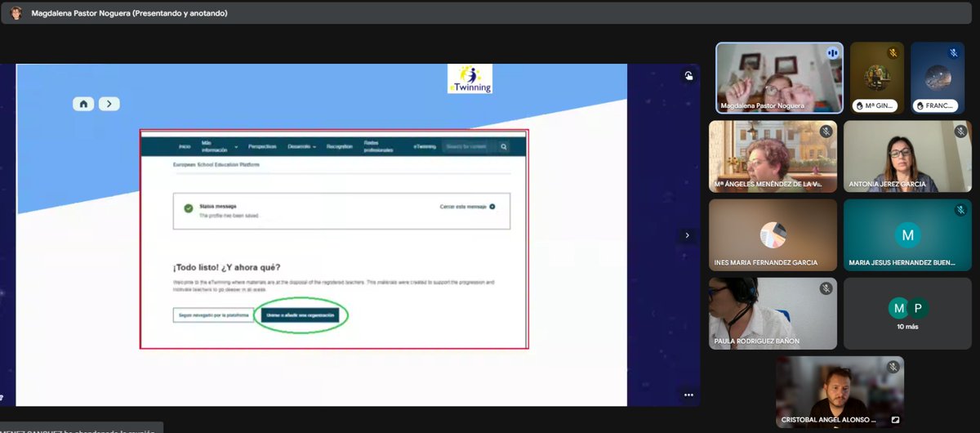Screen dimensions: 980x433
Task: Click the muted mic on Paula Rodriguez Bañon tile
Action: (x=826, y=288)
